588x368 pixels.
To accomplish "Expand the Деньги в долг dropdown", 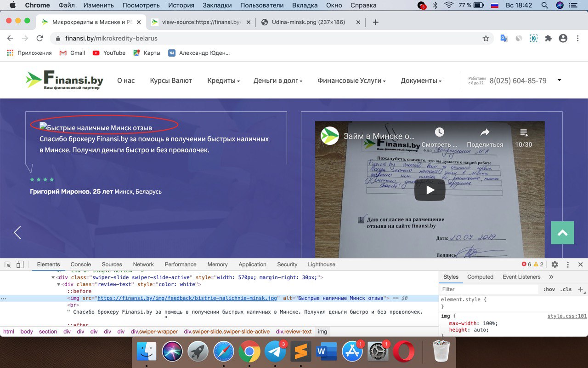I will click(278, 80).
